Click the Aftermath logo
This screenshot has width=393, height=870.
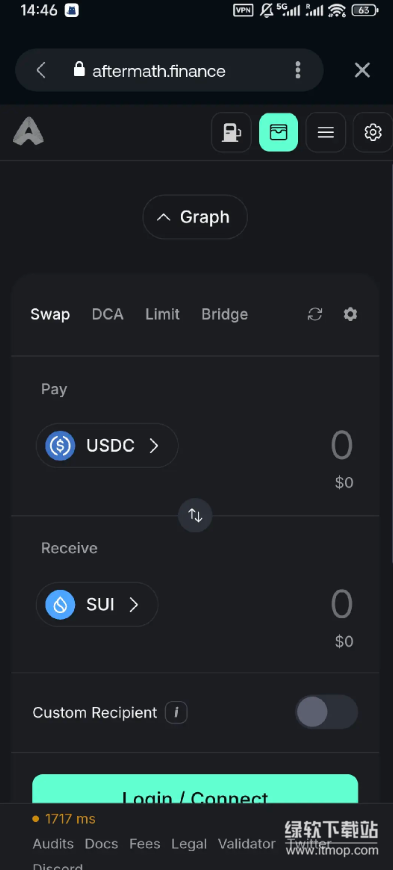tap(28, 132)
